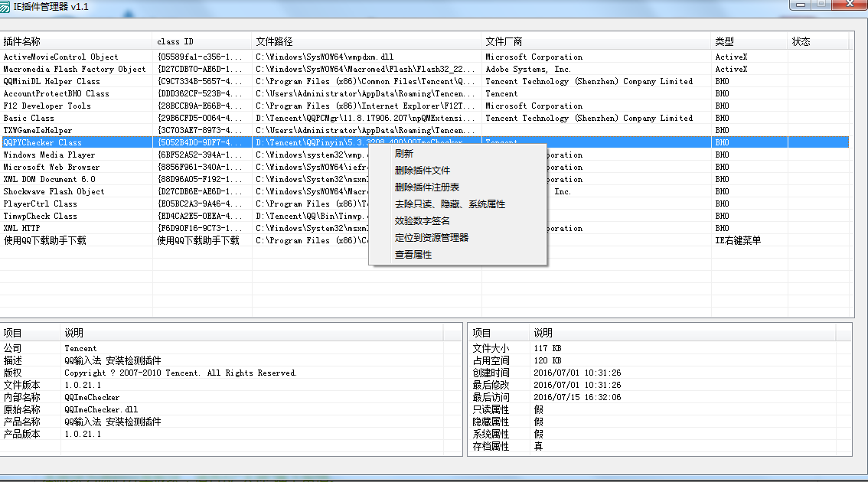Choose 删除插件文件 from the context menu
The height and width of the screenshot is (482, 868).
[x=423, y=171]
